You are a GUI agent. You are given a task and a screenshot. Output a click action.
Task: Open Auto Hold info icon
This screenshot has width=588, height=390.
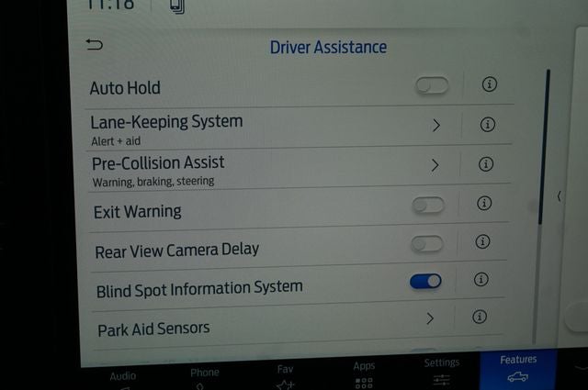(x=490, y=84)
